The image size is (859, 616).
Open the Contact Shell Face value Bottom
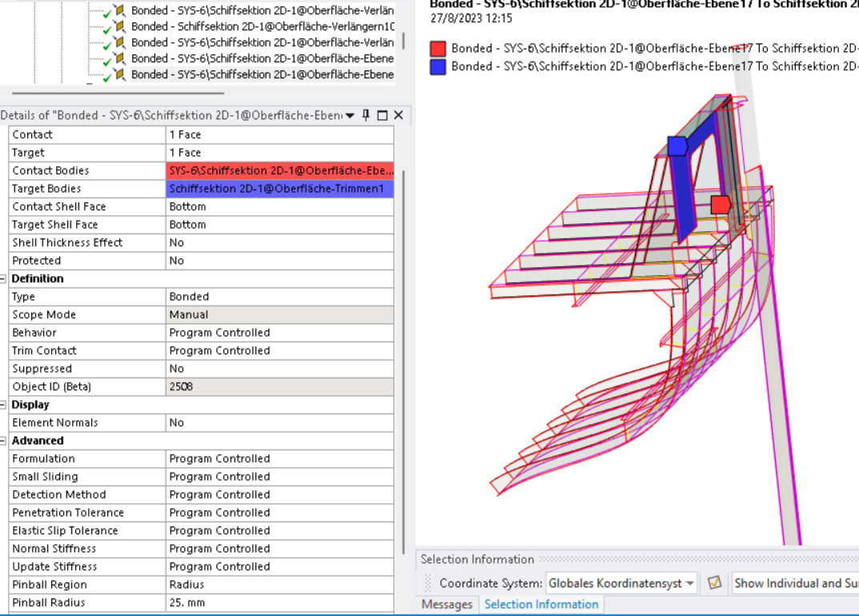(x=280, y=207)
